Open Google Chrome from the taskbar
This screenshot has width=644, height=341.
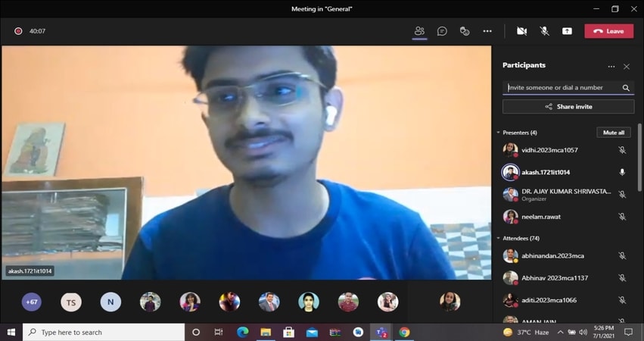coord(404,332)
